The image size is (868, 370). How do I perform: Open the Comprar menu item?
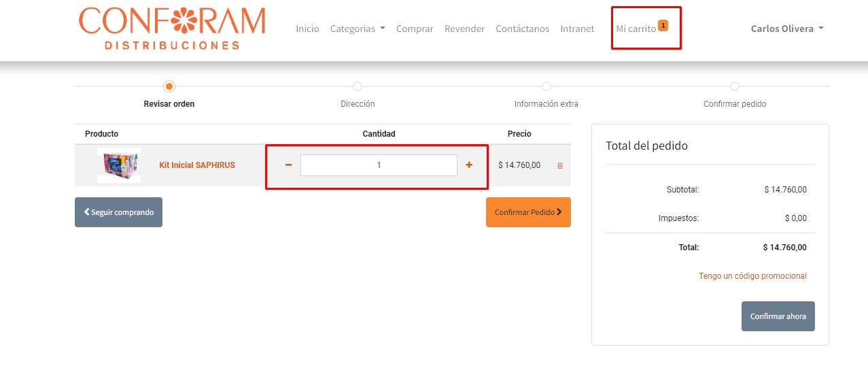415,29
